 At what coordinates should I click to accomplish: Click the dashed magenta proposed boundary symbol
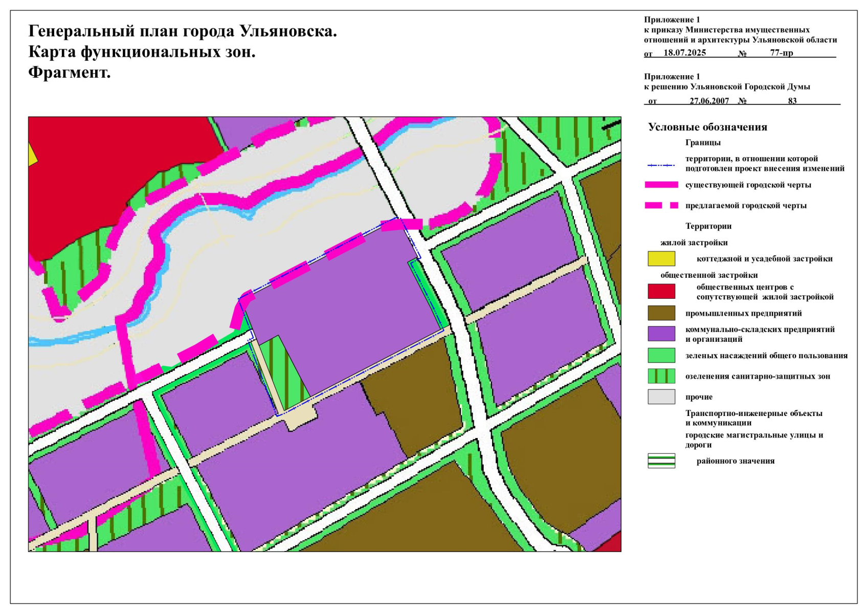click(661, 205)
